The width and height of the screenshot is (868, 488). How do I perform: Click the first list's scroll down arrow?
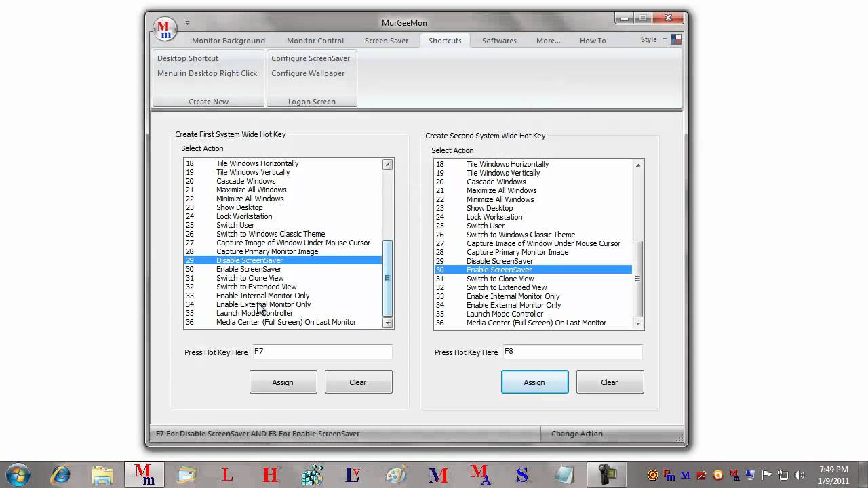coord(388,323)
